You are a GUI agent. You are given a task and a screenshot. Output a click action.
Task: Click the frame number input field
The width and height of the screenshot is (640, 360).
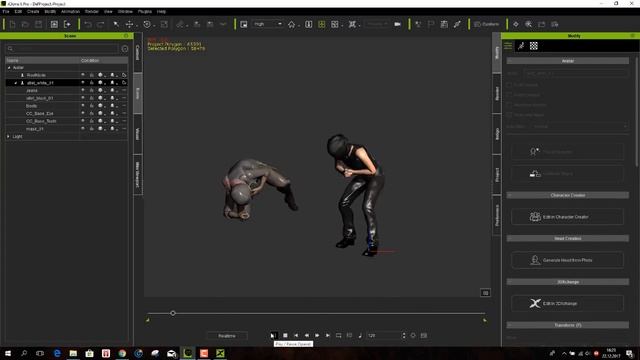(384, 336)
